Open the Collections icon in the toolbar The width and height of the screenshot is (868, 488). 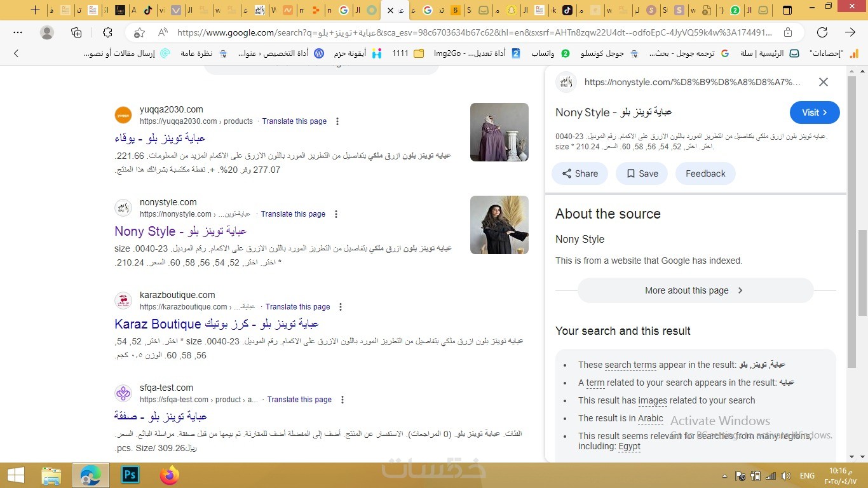click(76, 32)
